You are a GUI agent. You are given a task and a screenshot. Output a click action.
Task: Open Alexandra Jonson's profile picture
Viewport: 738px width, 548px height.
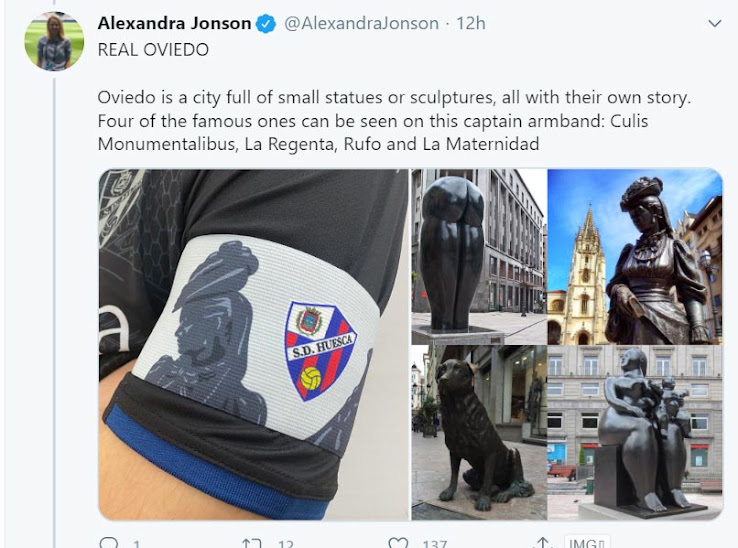[54, 41]
